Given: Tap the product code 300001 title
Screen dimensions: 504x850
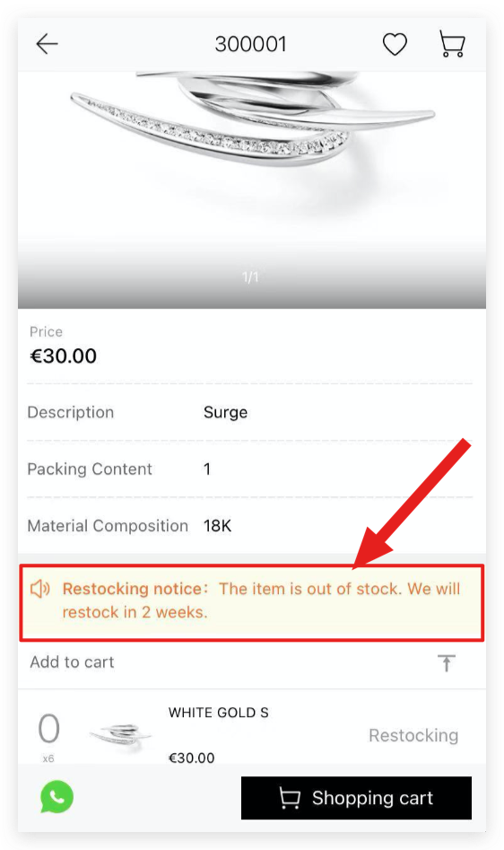Looking at the screenshot, I should [x=250, y=45].
